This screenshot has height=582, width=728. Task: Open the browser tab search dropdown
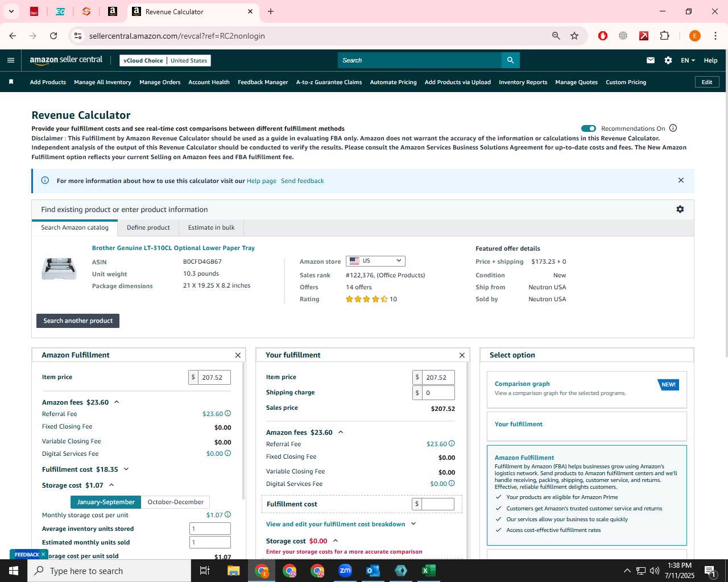[x=11, y=11]
